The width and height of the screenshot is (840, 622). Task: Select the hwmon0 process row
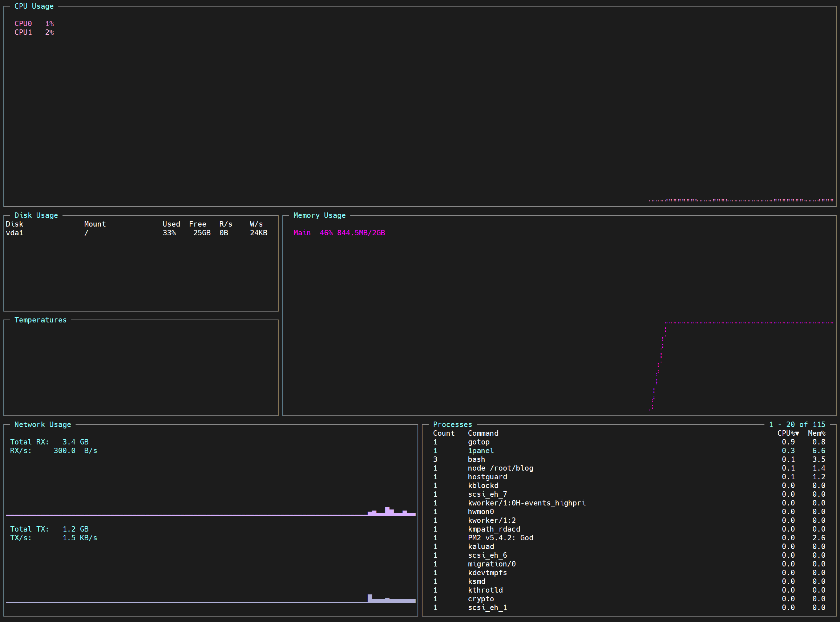[x=629, y=512]
